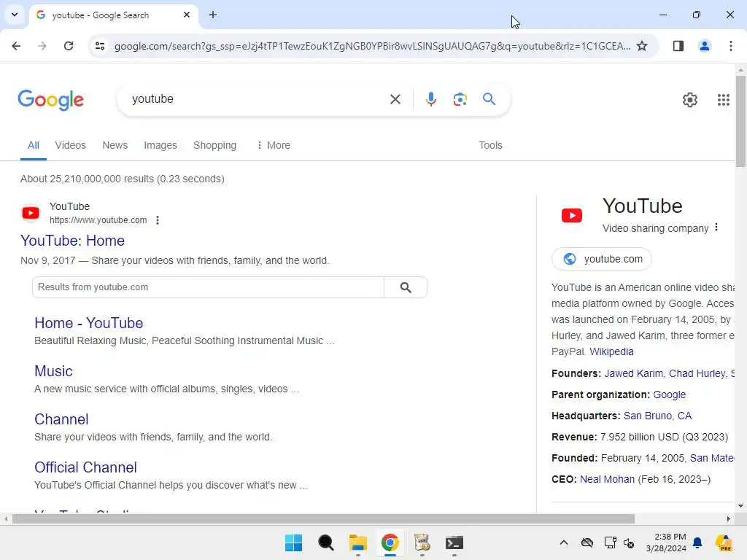Viewport: 747px width, 560px height.
Task: Bookmark this page with the star icon
Action: [642, 46]
